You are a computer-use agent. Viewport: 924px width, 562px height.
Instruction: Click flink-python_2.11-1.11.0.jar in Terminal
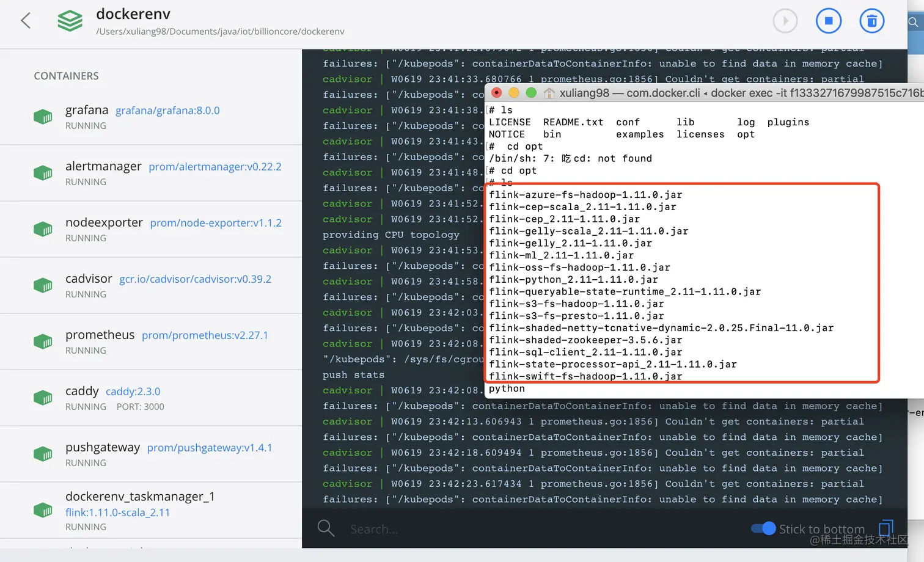(x=573, y=280)
